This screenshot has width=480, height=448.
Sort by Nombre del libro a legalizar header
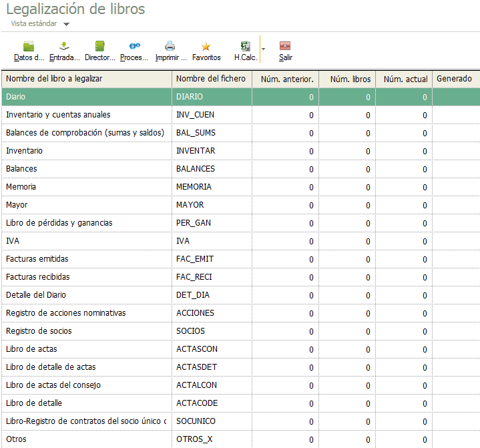point(87,79)
